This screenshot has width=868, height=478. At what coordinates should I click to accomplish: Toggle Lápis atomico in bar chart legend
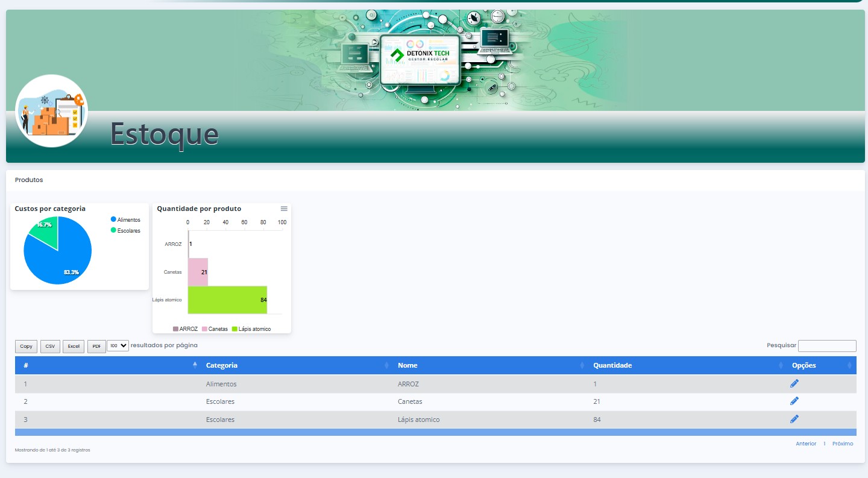point(251,329)
